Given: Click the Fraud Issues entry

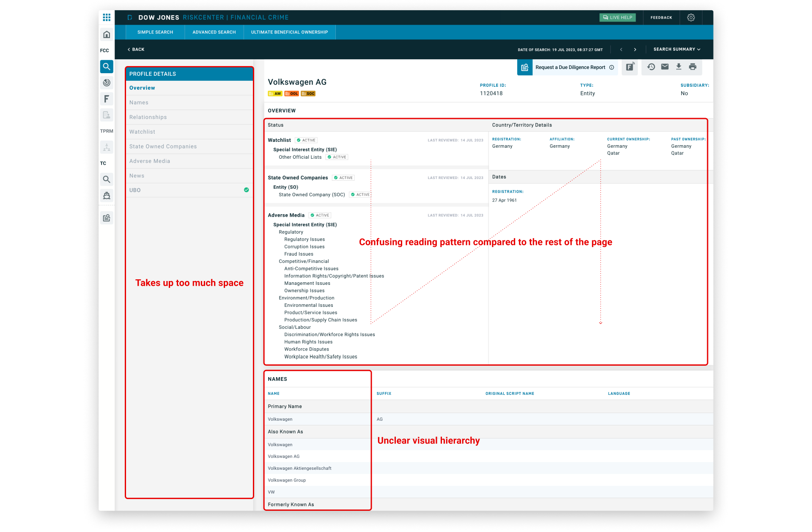Looking at the screenshot, I should point(299,254).
